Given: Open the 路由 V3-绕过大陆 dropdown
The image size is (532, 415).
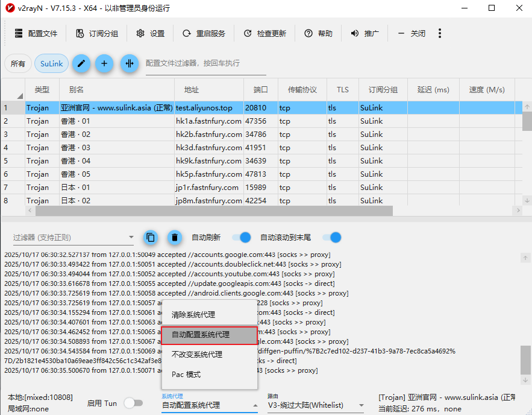Looking at the screenshot, I should [316, 405].
